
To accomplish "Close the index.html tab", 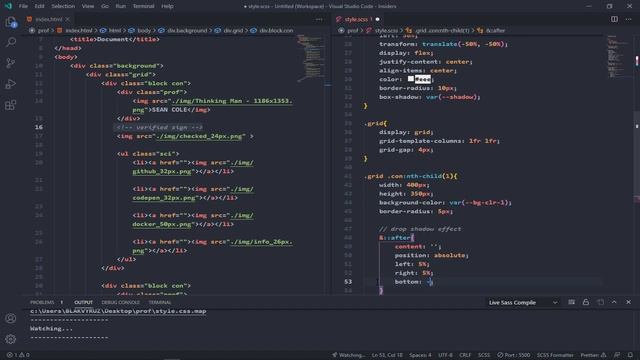I will [x=68, y=19].
